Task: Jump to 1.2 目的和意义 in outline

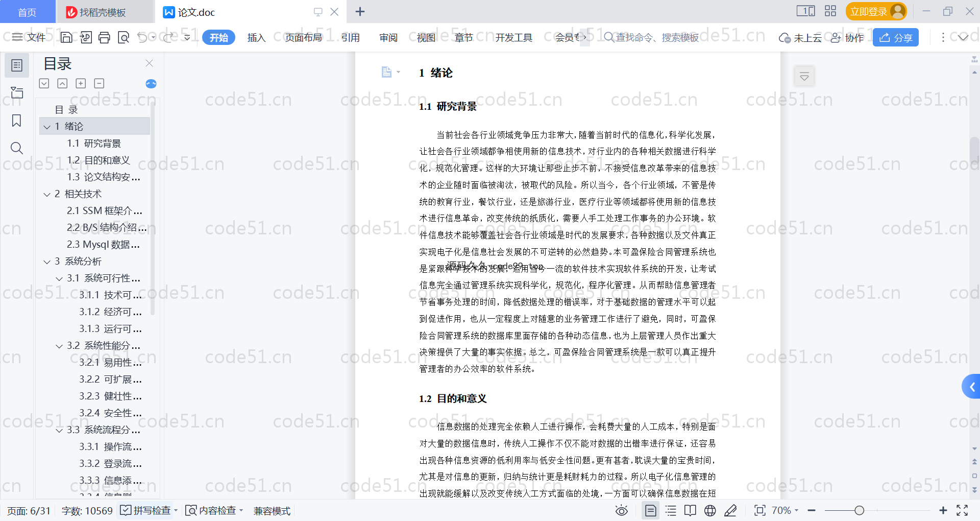Action: 99,160
